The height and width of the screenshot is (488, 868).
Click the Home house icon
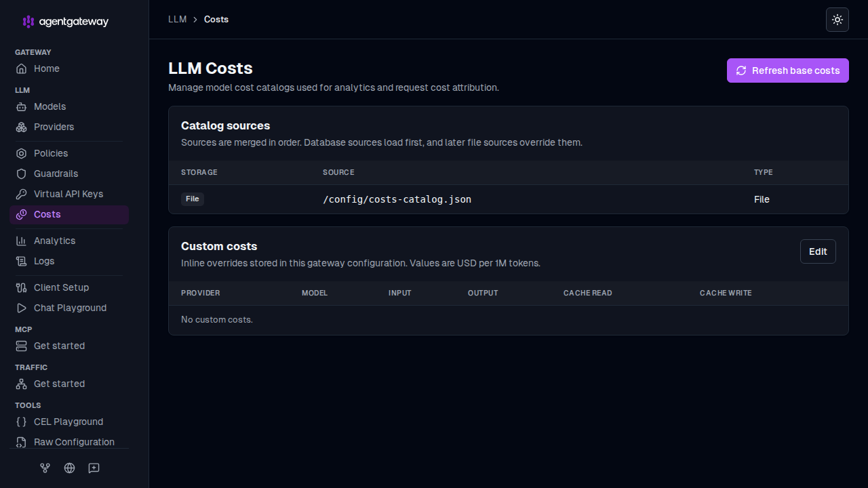point(21,68)
